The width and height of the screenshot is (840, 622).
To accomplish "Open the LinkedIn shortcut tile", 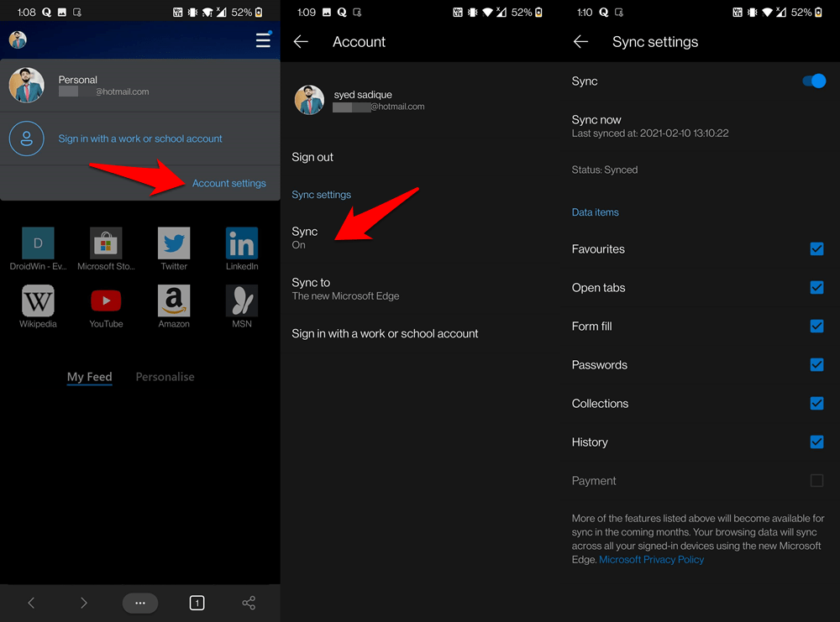I will [x=242, y=249].
